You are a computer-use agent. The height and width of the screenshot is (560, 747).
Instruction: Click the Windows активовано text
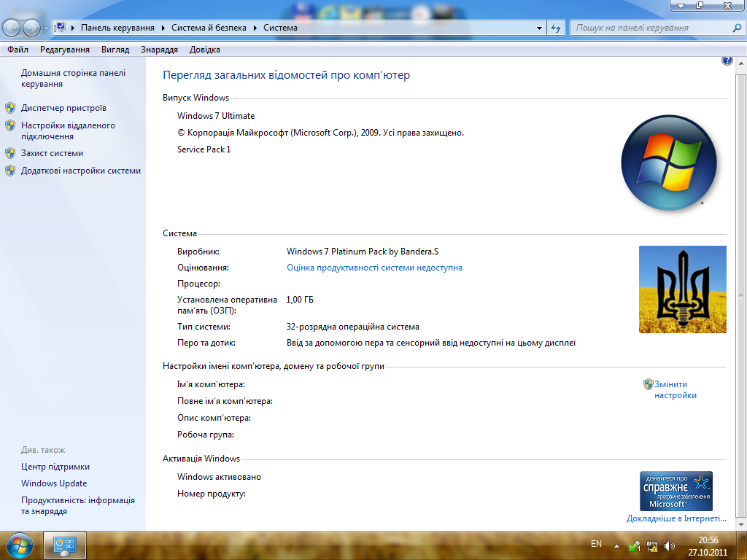tap(219, 477)
